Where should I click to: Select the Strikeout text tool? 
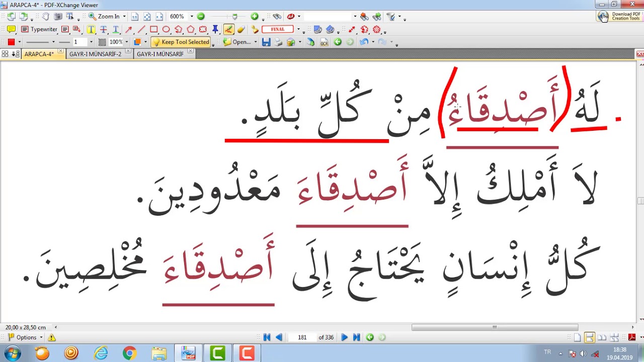(103, 29)
